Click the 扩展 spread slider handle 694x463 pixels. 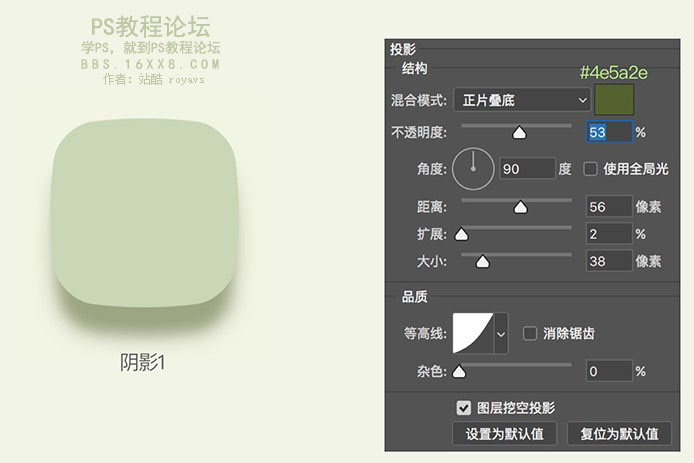pyautogui.click(x=462, y=234)
